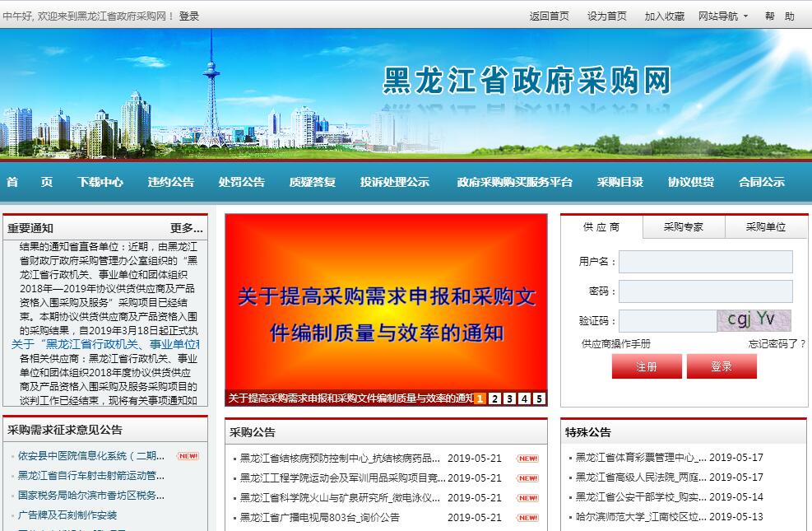Focus the 密码 input field

tap(705, 291)
